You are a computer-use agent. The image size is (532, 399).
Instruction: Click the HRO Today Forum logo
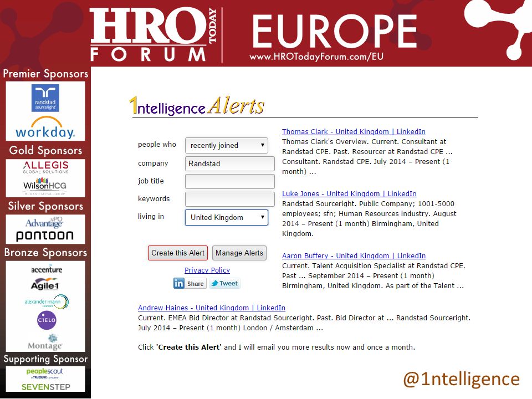click(x=153, y=35)
